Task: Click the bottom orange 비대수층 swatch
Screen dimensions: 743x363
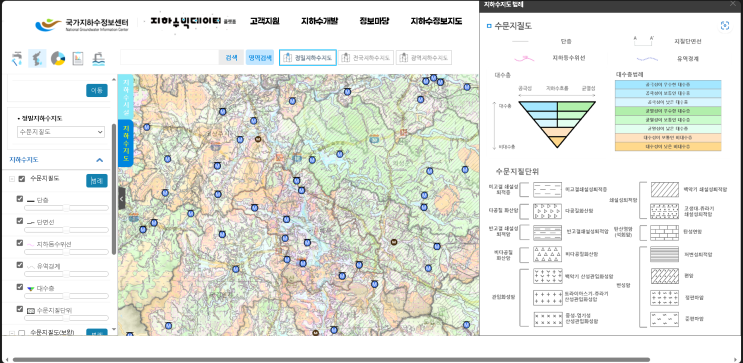Action: point(668,146)
